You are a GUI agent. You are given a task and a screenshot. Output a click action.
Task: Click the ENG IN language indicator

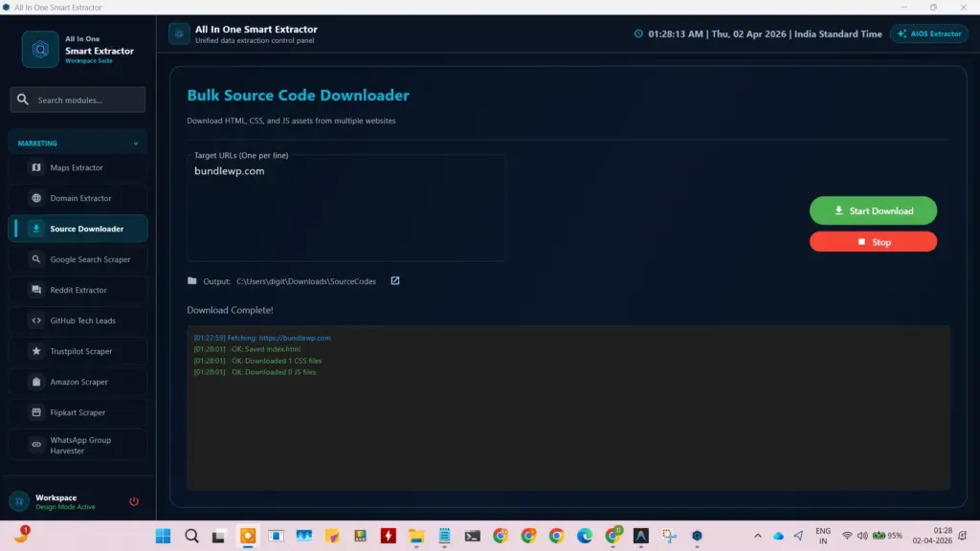[823, 536]
